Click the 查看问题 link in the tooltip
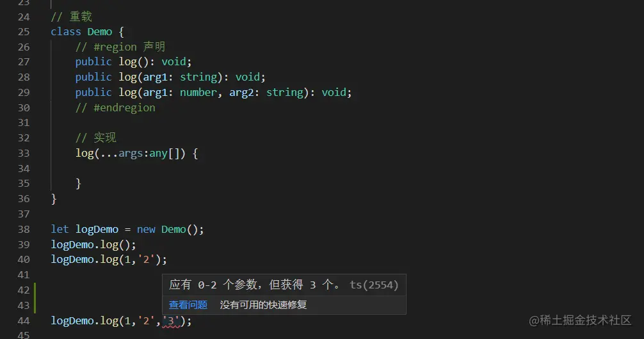 click(x=188, y=305)
